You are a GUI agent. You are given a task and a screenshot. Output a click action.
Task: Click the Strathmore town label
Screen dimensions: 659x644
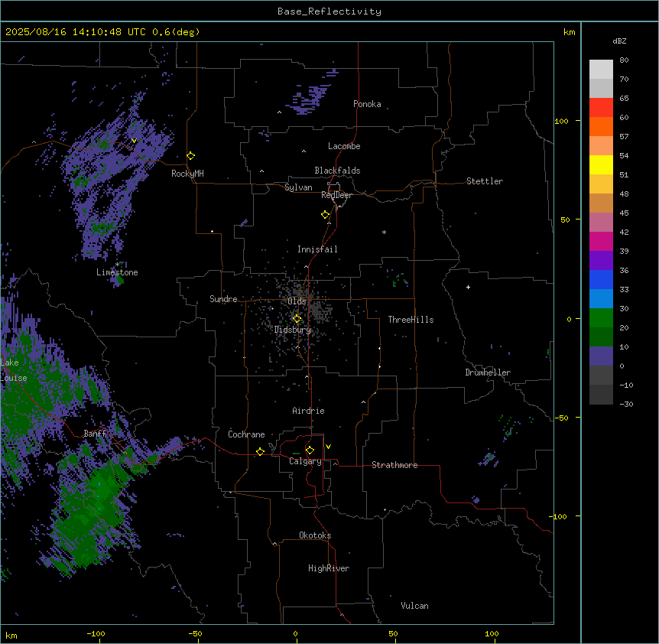tap(394, 465)
